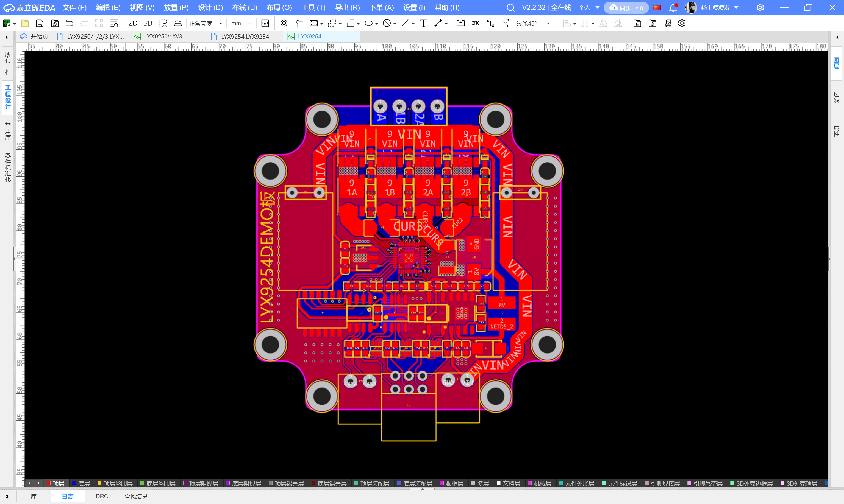
Task: Open the 常用库 left side panel
Action: click(x=7, y=131)
